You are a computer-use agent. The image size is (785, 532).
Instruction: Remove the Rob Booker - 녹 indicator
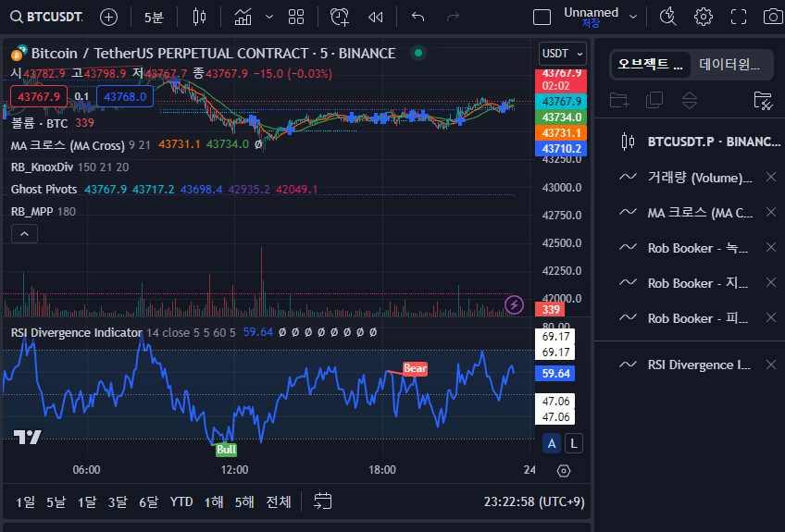coord(771,247)
